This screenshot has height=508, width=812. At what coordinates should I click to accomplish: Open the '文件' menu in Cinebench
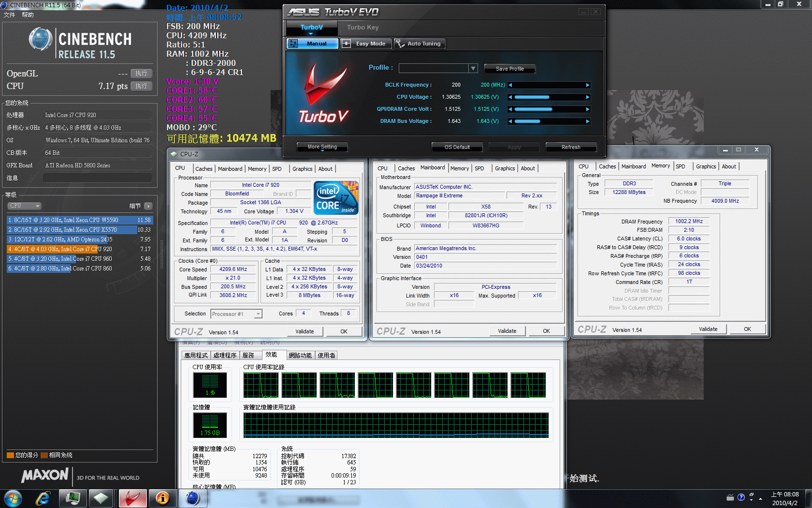tap(9, 15)
